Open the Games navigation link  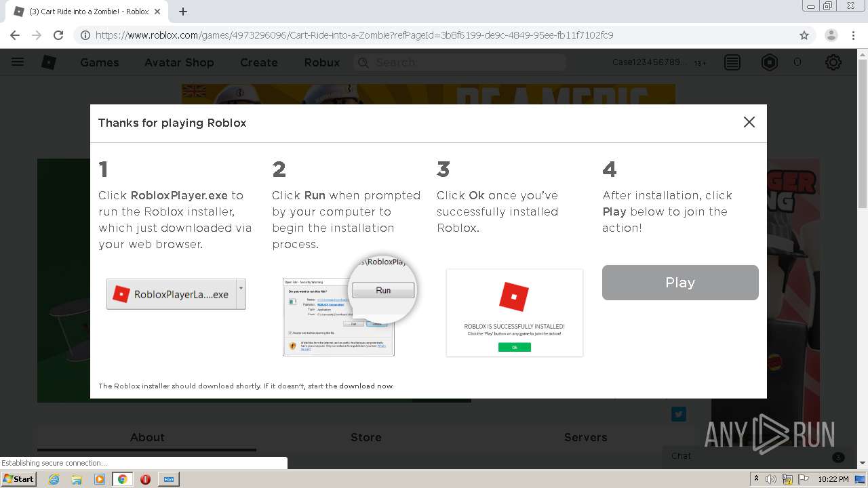click(x=99, y=62)
